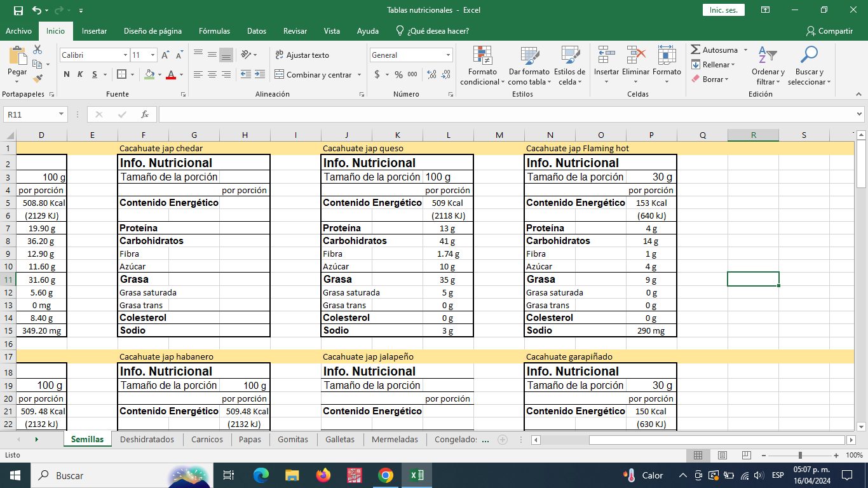Open Formato condicional menu
Screen dimensions: 868x488
tap(482, 65)
